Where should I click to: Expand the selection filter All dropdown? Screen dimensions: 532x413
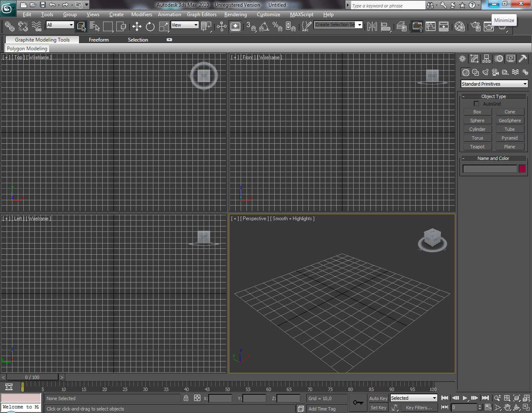pos(60,25)
